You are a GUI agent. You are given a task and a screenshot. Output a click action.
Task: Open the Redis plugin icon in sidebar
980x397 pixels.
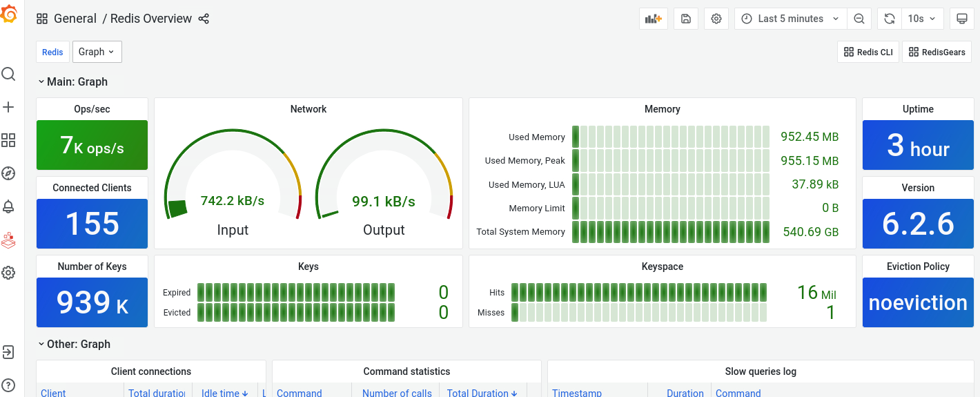(8, 240)
